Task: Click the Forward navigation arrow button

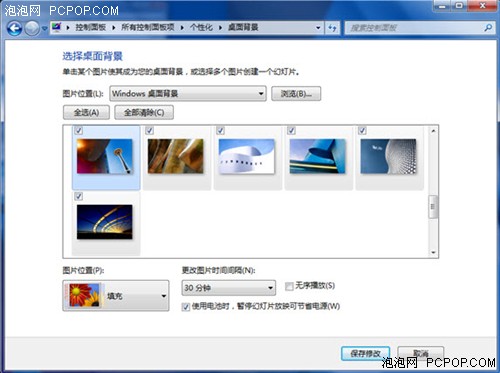Action: click(x=32, y=28)
